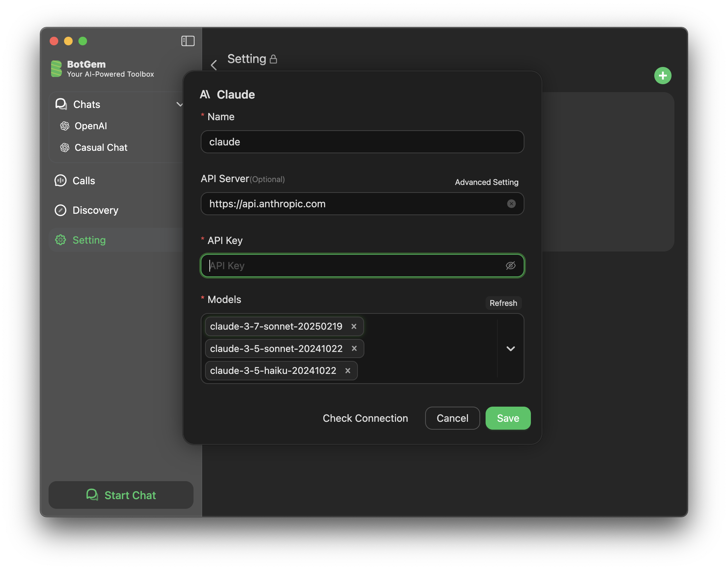Click the BotGem logo icon
728x570 pixels.
click(56, 69)
